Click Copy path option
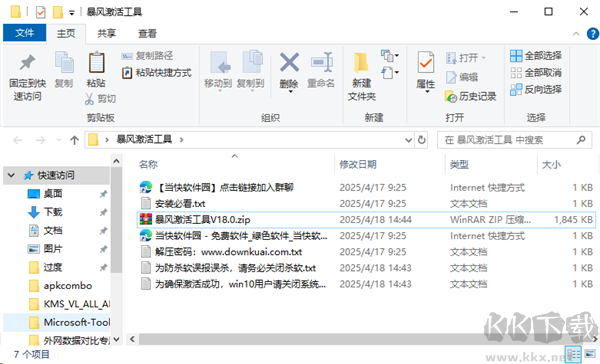This screenshot has height=364, width=600. point(147,56)
